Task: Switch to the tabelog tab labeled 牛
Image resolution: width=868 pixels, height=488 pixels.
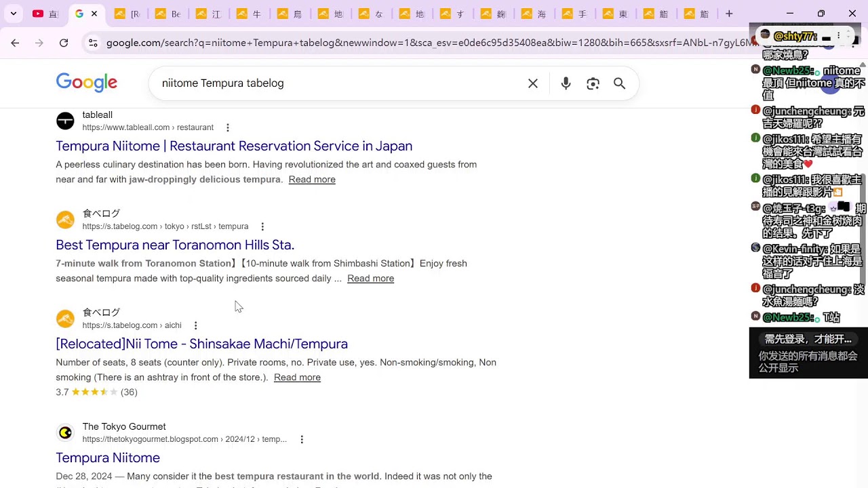Action: click(249, 14)
